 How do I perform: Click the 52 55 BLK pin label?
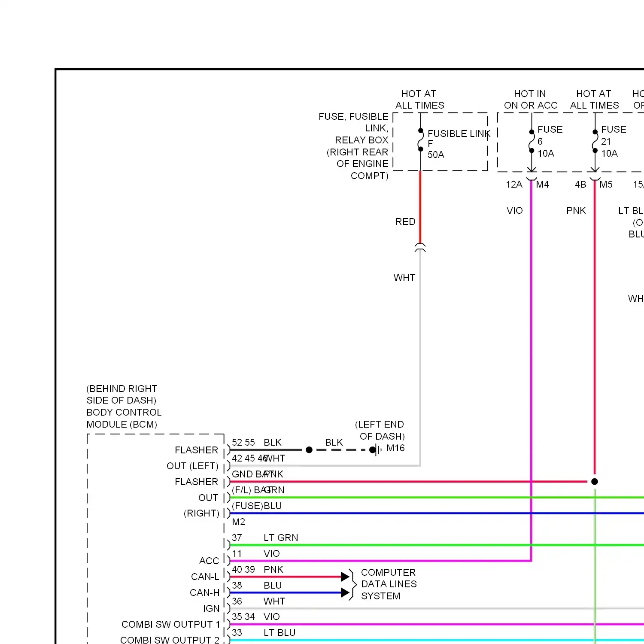click(x=257, y=442)
